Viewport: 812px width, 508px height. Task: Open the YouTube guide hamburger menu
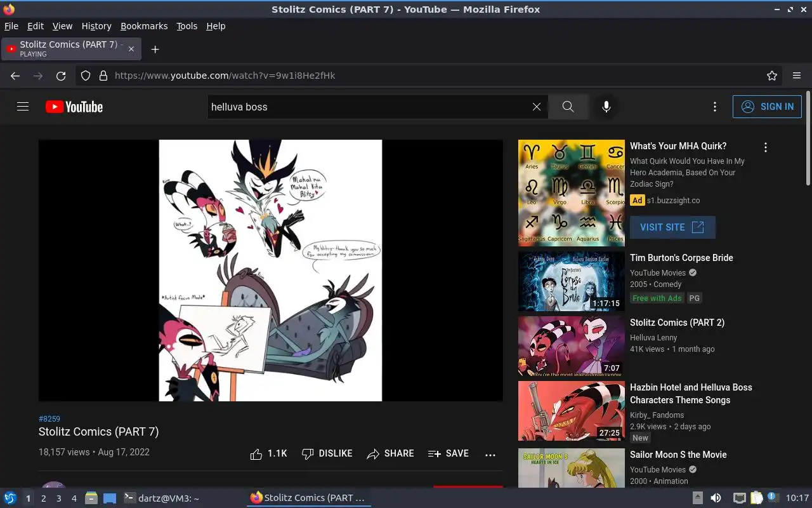23,107
